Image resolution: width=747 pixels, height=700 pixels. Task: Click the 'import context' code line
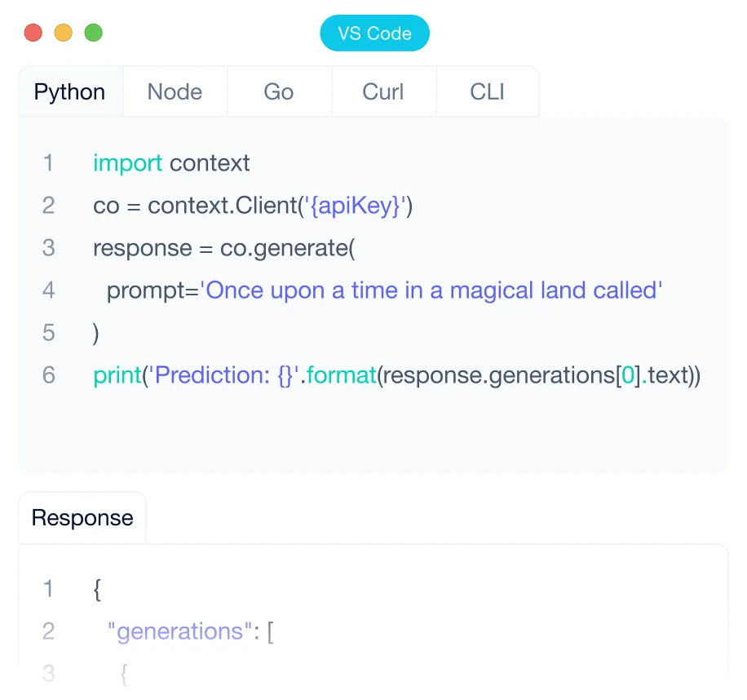coord(171,163)
